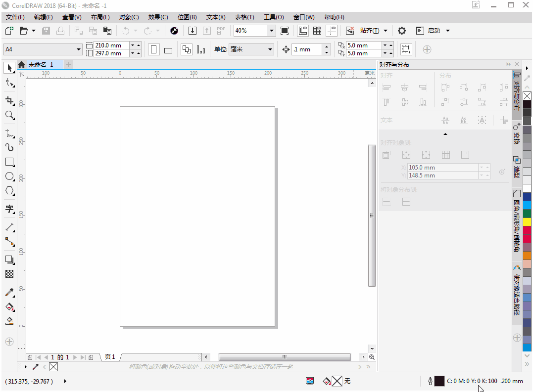Select the Color Eyedropper tool
This screenshot has width=533, height=392.
pyautogui.click(x=9, y=292)
